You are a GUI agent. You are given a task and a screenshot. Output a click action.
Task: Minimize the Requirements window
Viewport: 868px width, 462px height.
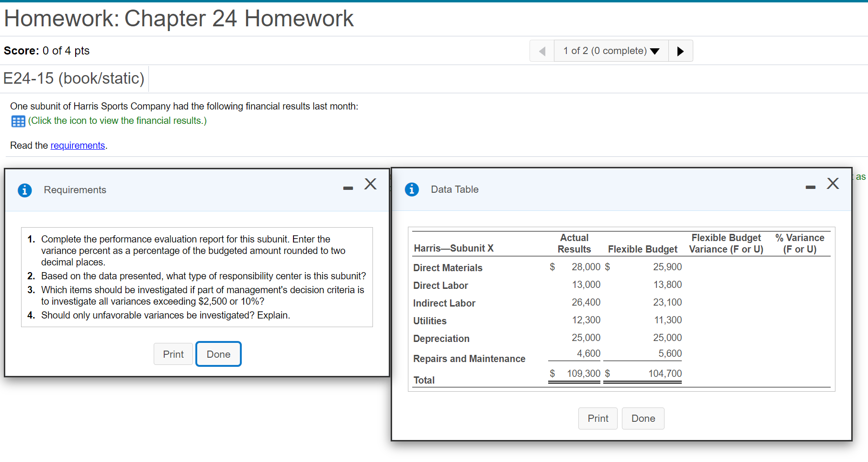347,188
